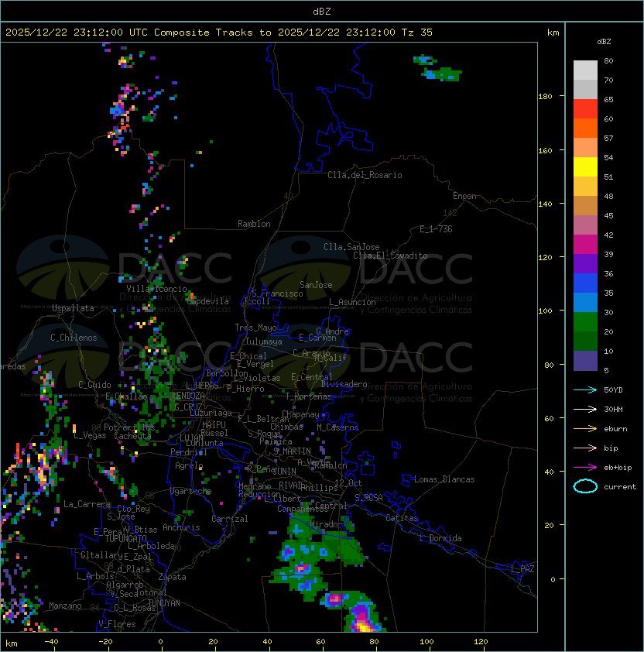Click the 'Zapata' place label
The image size is (644, 652).
172,577
